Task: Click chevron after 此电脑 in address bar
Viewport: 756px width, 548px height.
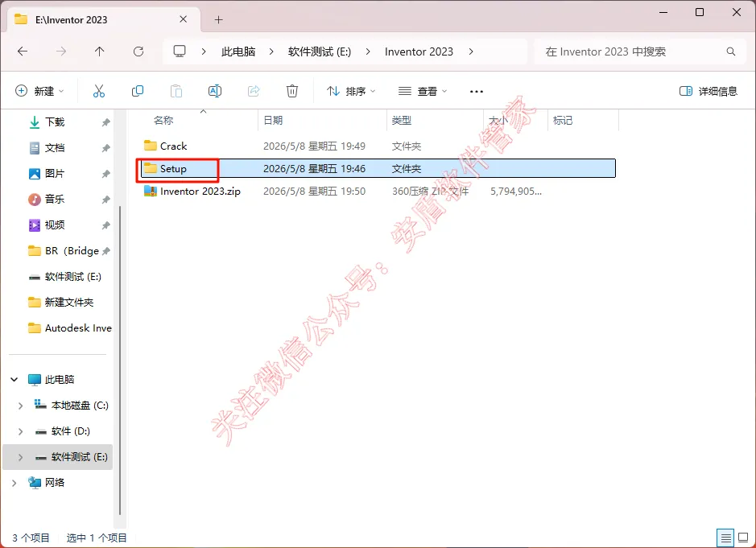Action: click(271, 52)
